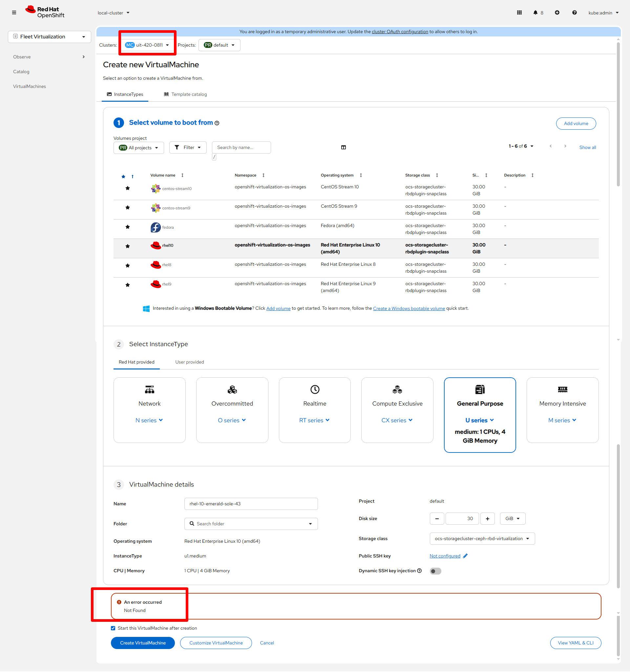Click the manage columns icon
This screenshot has height=672, width=630.
(344, 147)
